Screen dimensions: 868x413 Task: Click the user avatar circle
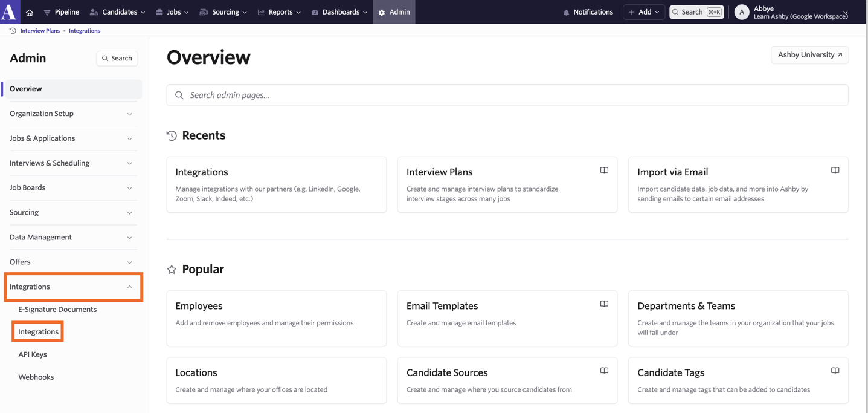tap(742, 12)
